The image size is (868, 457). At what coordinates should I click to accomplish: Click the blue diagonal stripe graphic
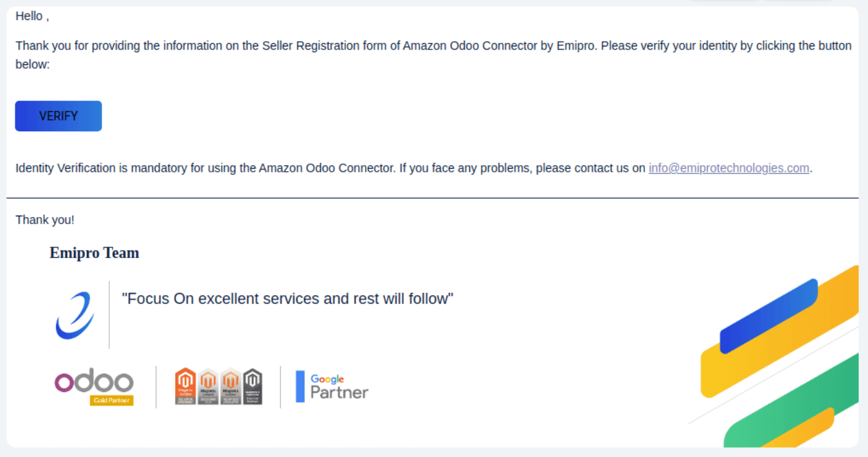tap(768, 316)
